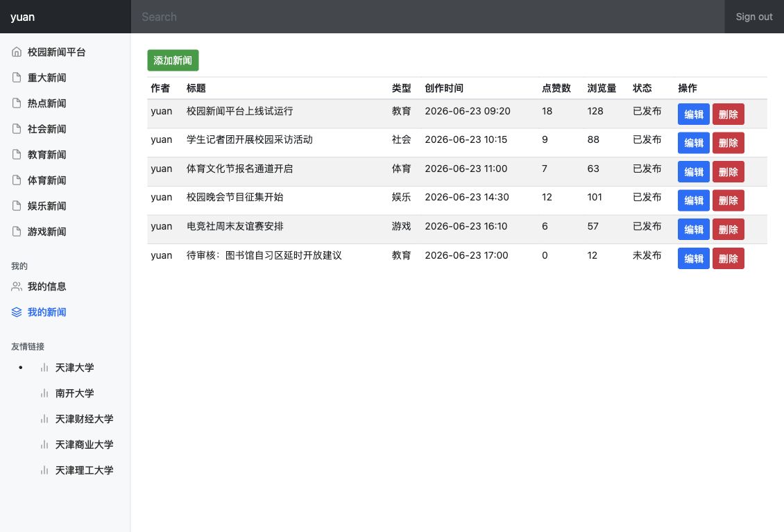Click the bar chart icon beside 南开大学
This screenshot has height=532, width=784.
point(44,393)
